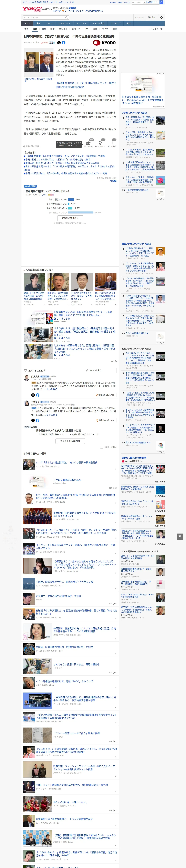Viewport: 186px width, 868px height.
Task: Select the 科学 category
Action: [95, 29]
